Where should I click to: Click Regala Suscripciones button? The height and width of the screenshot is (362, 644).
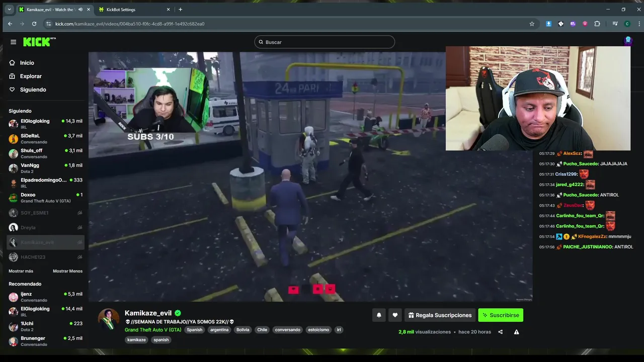(x=440, y=315)
